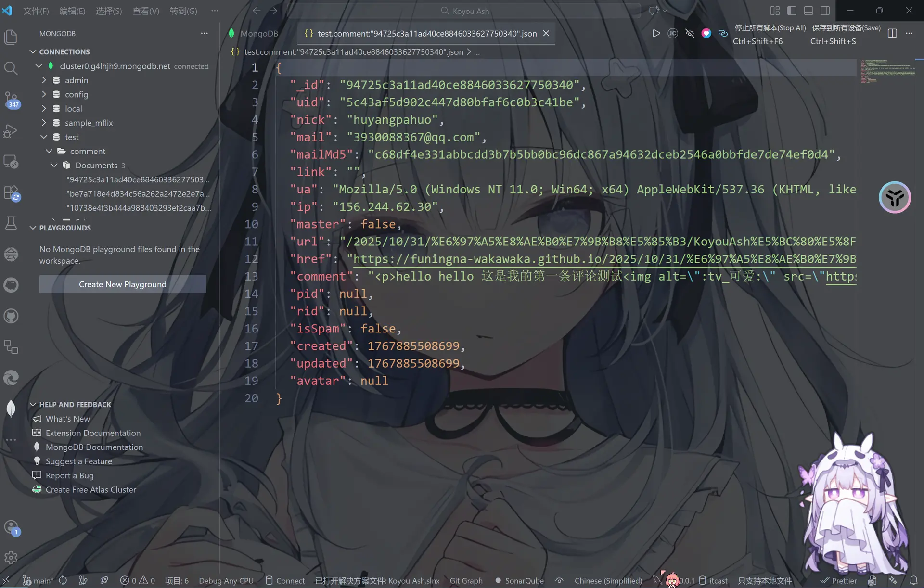Expand the sample_mflix database
The height and width of the screenshot is (588, 924).
(44, 123)
